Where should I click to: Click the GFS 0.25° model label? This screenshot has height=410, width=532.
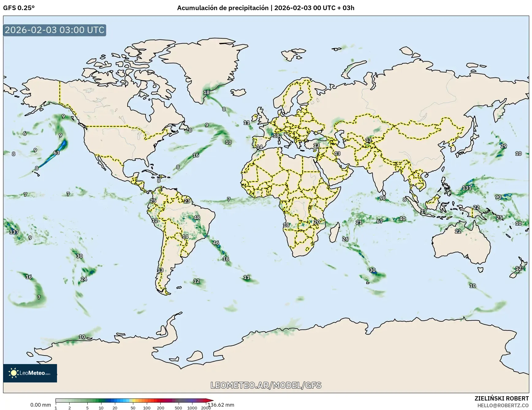tap(19, 8)
